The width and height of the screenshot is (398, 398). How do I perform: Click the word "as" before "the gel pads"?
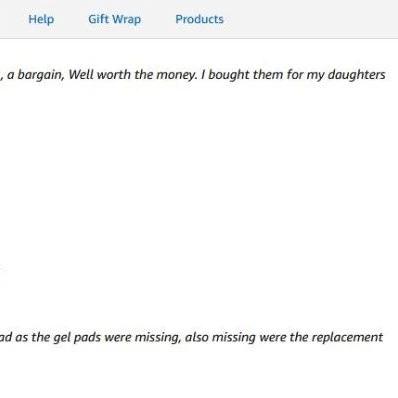pyautogui.click(x=22, y=338)
